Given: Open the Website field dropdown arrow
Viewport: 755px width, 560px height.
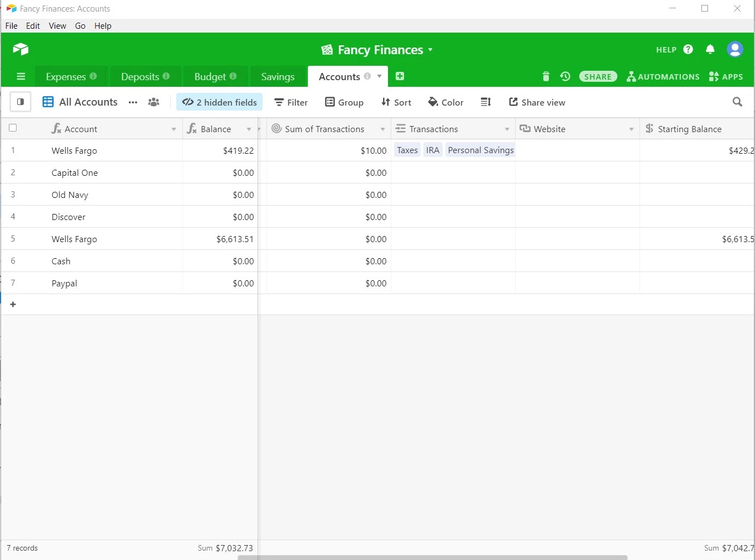Looking at the screenshot, I should (631, 129).
